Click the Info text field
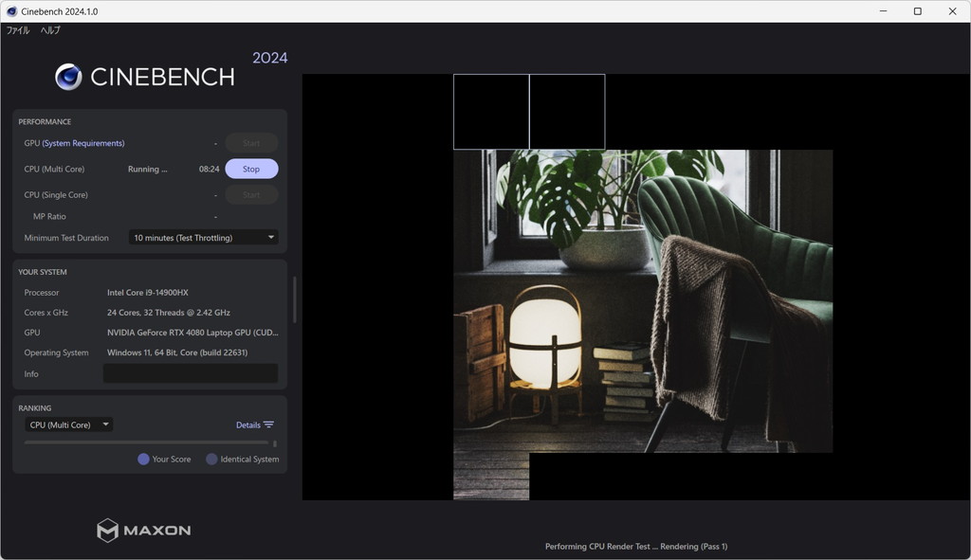971x560 pixels. tap(190, 373)
